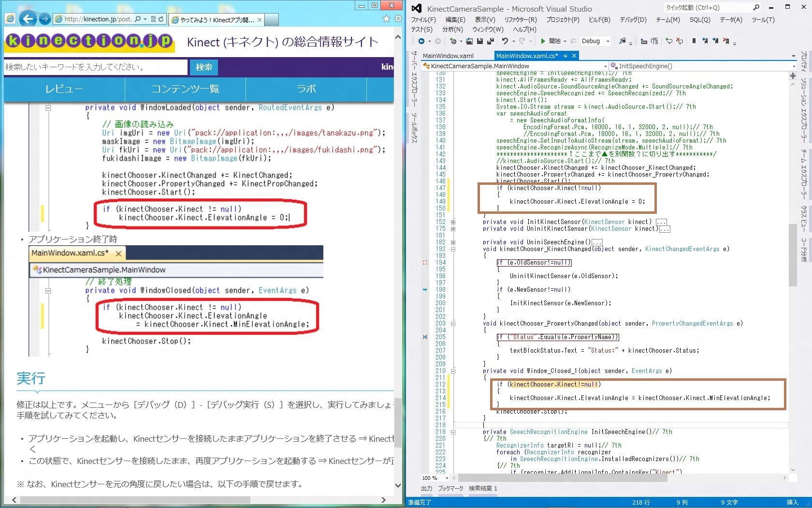Refresh the page in Internet Explorer
Viewport: 812px width, 508px height.
161,19
